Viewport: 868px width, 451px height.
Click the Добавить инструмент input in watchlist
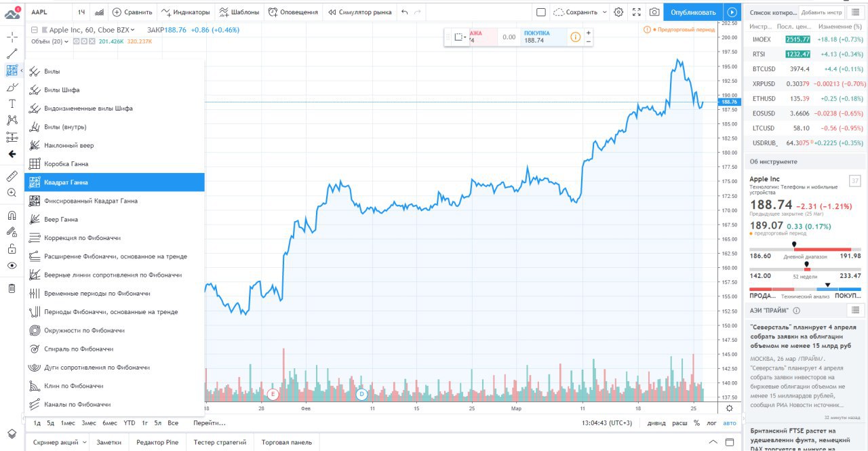pos(821,12)
